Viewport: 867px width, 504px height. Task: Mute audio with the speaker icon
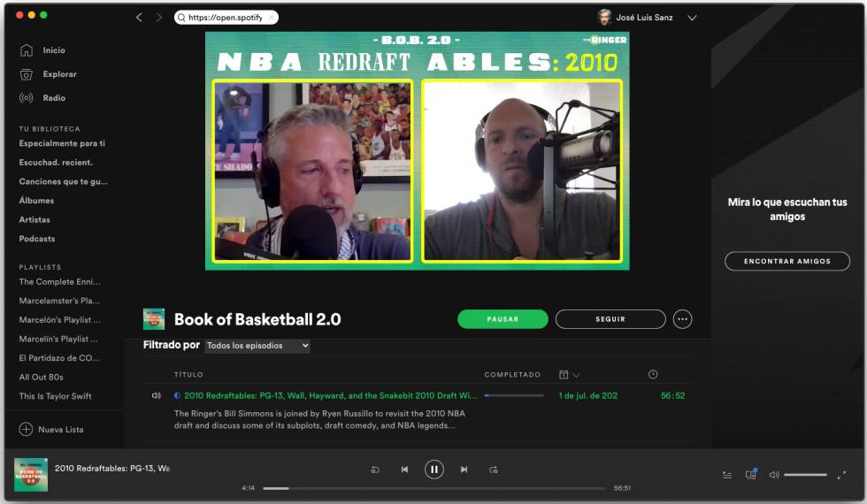tap(774, 475)
